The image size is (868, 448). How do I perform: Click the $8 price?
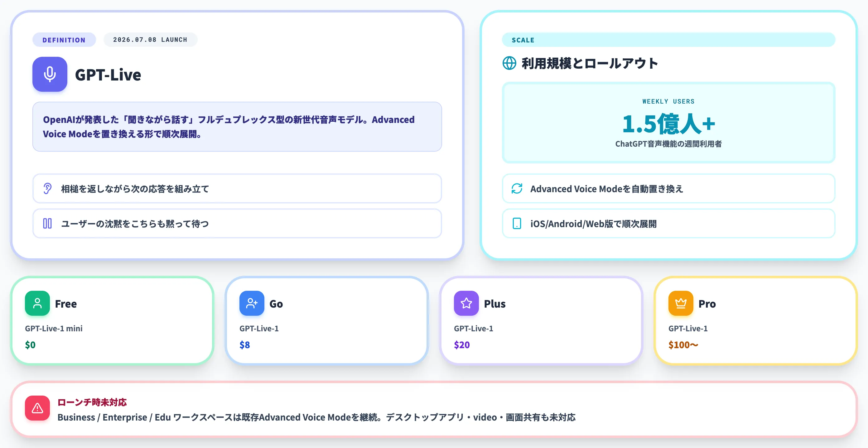coord(245,345)
